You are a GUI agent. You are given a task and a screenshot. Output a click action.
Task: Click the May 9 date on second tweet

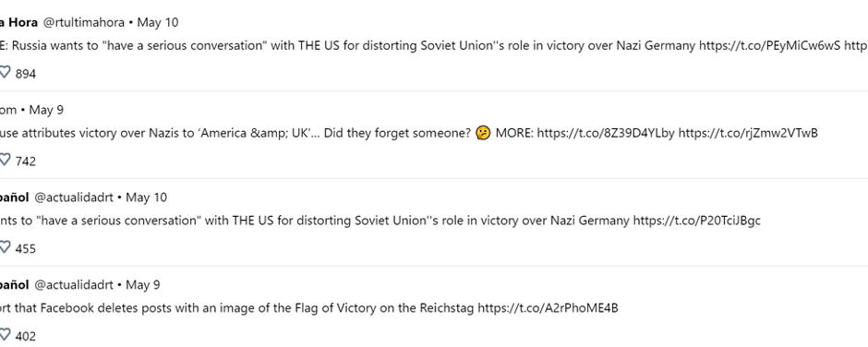coord(46,110)
